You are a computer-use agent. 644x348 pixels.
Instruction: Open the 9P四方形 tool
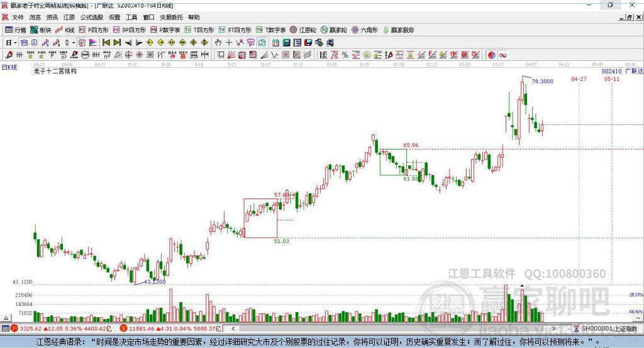coord(130,30)
